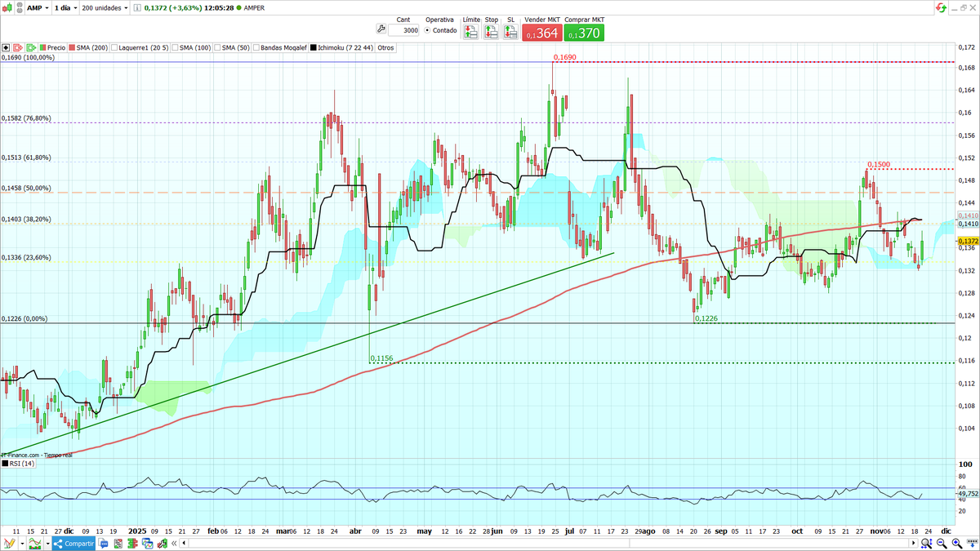Click the RSI (14) black square icon

(3, 464)
